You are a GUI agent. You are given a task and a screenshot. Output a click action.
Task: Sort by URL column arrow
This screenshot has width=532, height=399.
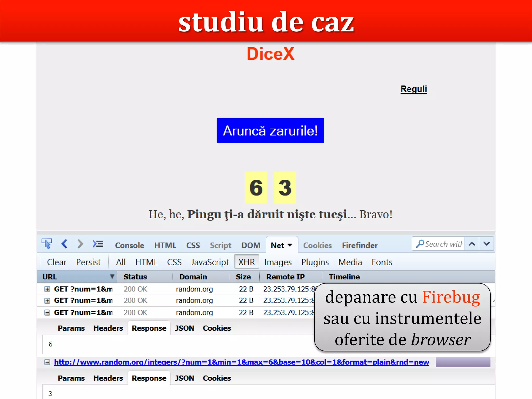point(112,276)
